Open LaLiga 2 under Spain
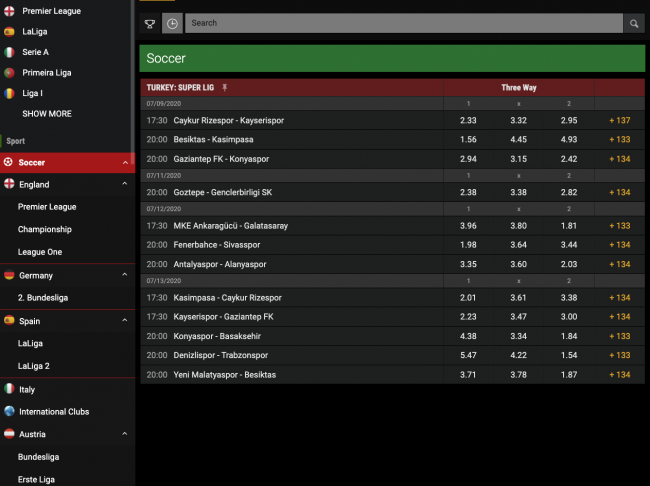 pyautogui.click(x=33, y=366)
